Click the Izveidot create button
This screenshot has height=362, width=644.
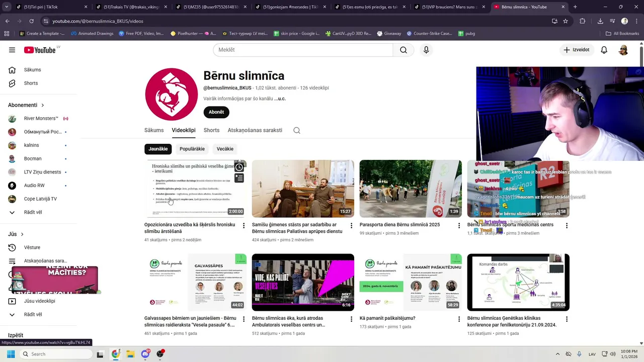(577, 50)
